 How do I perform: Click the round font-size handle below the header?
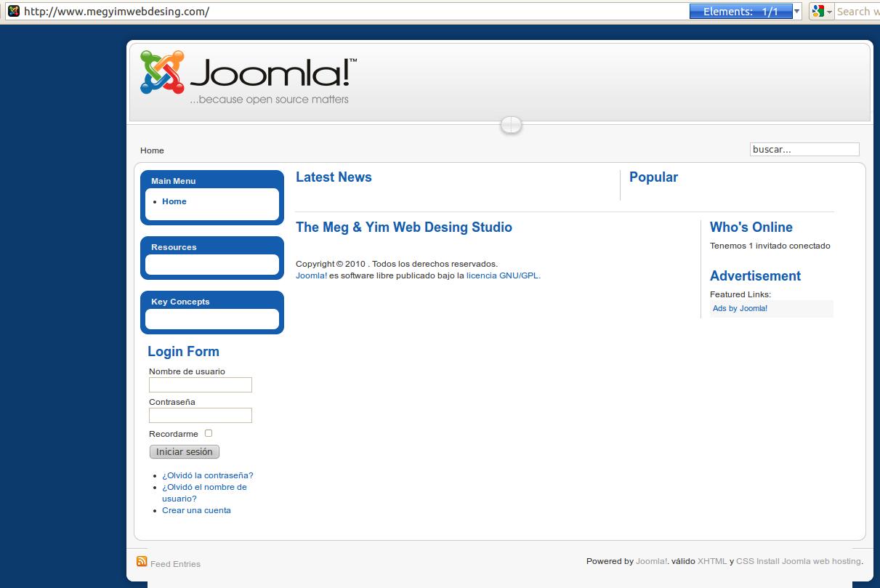pyautogui.click(x=511, y=126)
